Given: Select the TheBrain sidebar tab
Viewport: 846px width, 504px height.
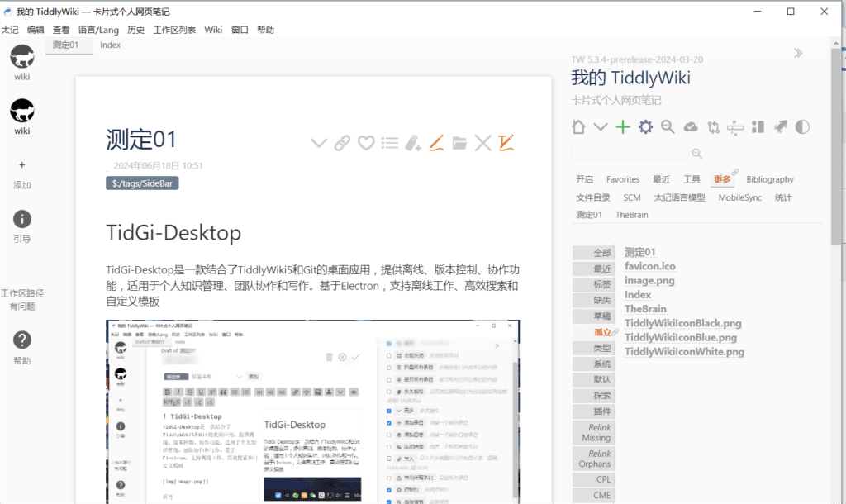Looking at the screenshot, I should pyautogui.click(x=632, y=215).
